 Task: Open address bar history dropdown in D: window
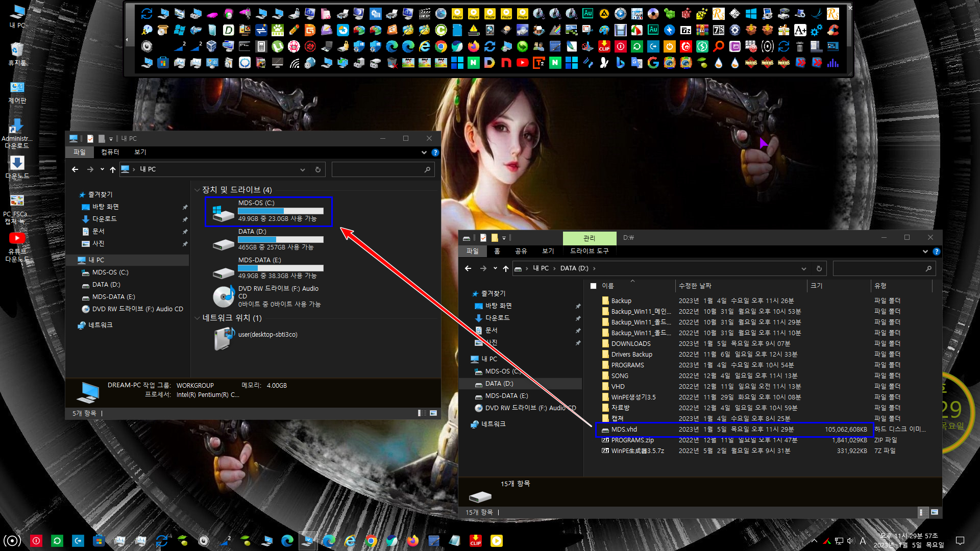point(804,269)
